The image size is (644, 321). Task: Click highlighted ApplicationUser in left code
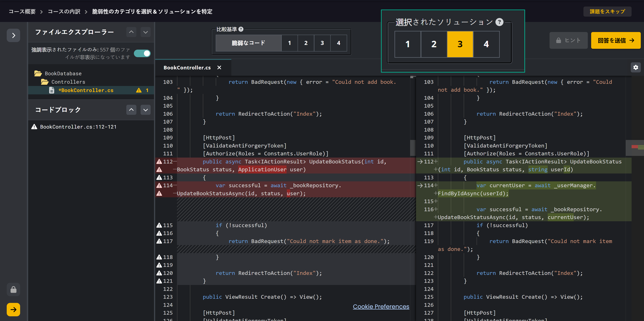pyautogui.click(x=262, y=169)
